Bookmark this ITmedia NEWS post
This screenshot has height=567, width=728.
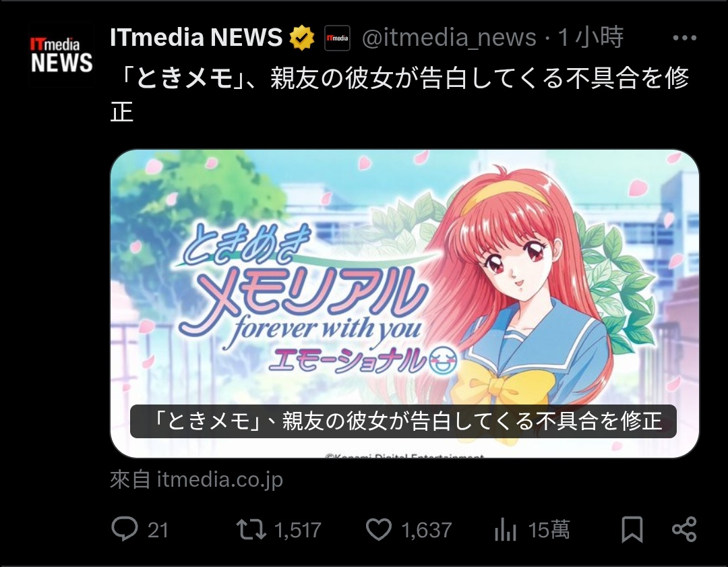coord(632,529)
